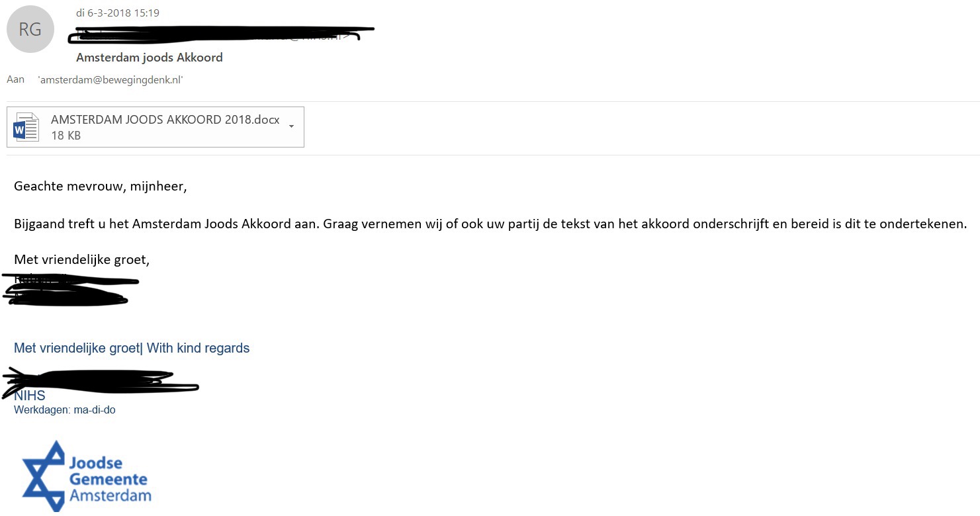Click the 'Werkdagen: ma-di-do' line
Image resolution: width=980 pixels, height=516 pixels.
click(65, 410)
